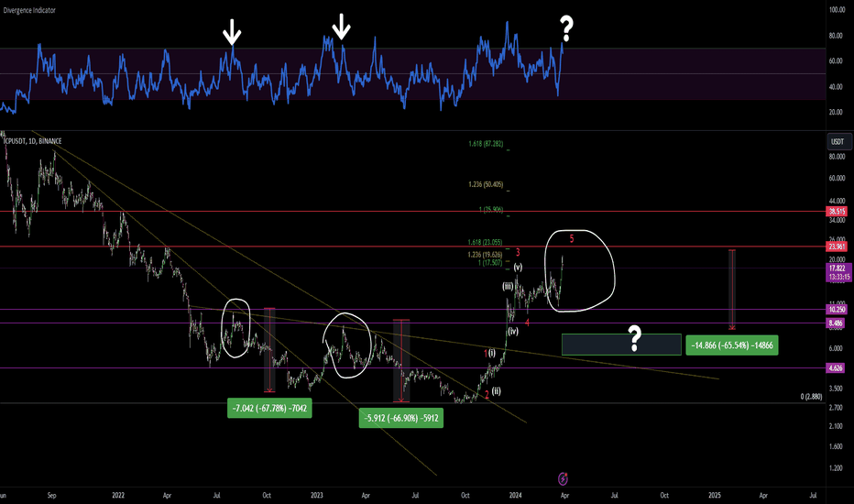Click the -5.912 (-66.90%) measurement label
The image size is (854, 504).
coord(401,419)
